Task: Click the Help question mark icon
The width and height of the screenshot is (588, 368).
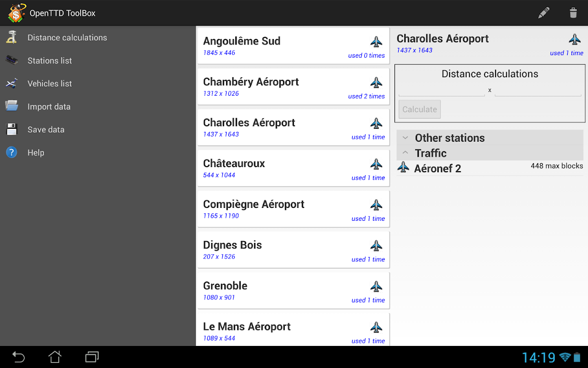Action: pyautogui.click(x=11, y=152)
